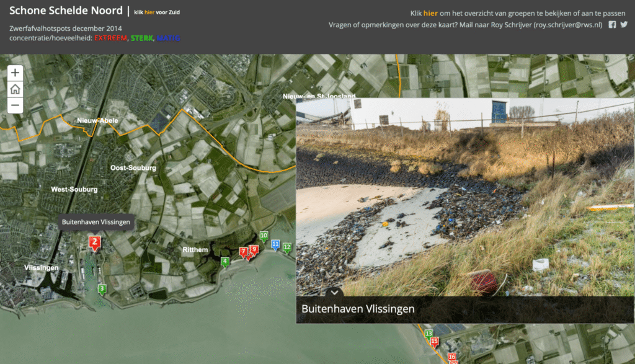Click the Buitenhaven Vlissingen litter photo
The image size is (635, 364).
tap(465, 198)
